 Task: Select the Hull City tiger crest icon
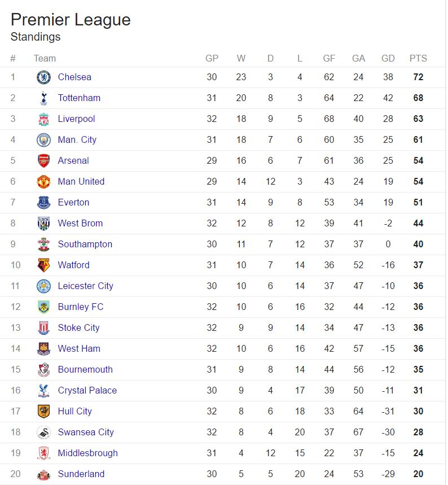pos(43,412)
